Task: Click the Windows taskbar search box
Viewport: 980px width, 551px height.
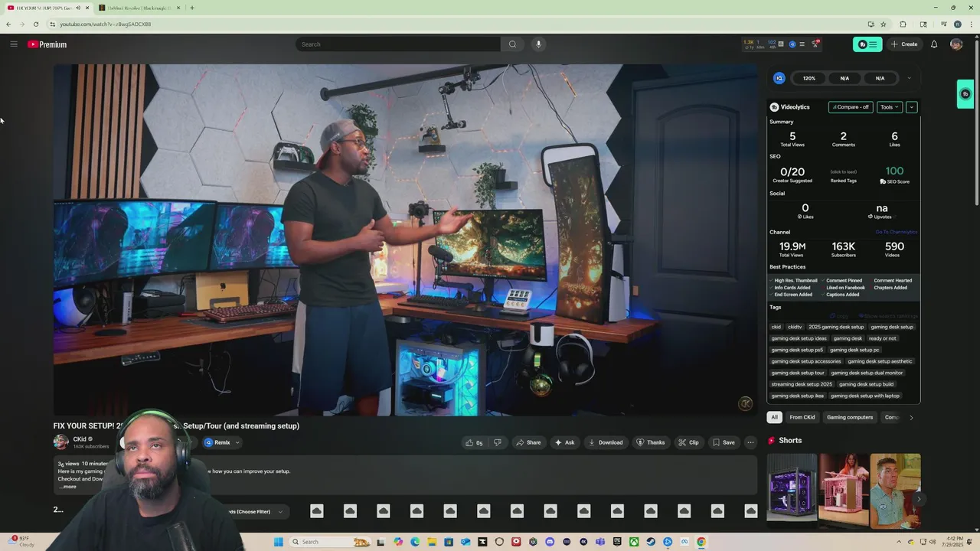Action: click(x=331, y=542)
